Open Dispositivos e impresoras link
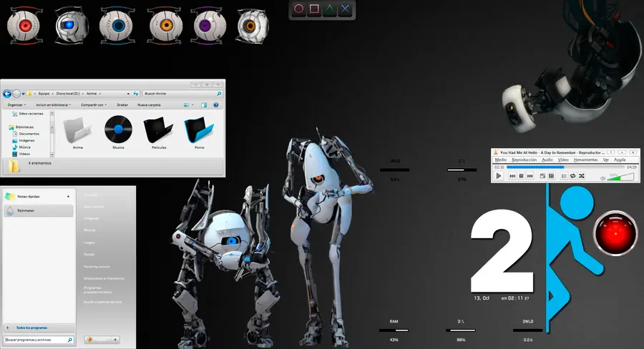644x349 pixels. (104, 278)
